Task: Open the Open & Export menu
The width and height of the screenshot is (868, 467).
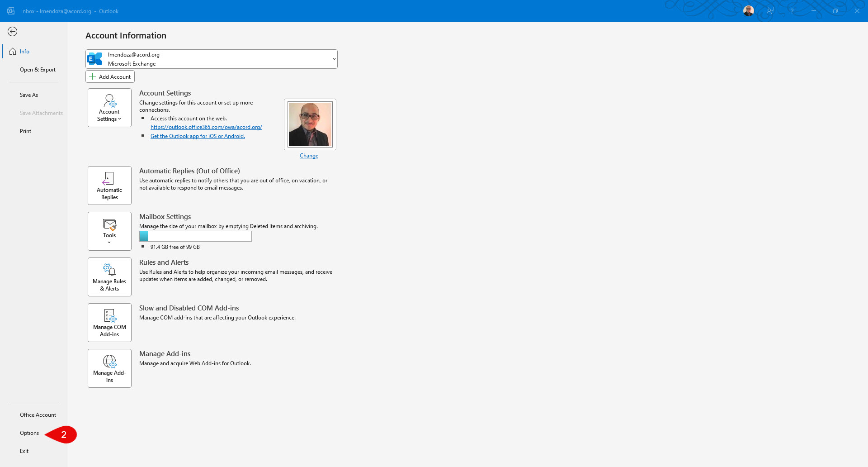Action: pyautogui.click(x=38, y=70)
